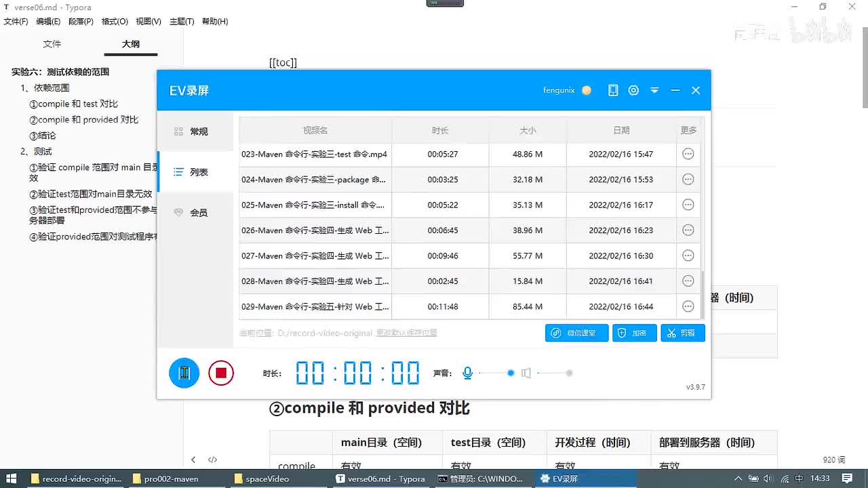Go to outline item ②compile 和 provided 对比

83,119
